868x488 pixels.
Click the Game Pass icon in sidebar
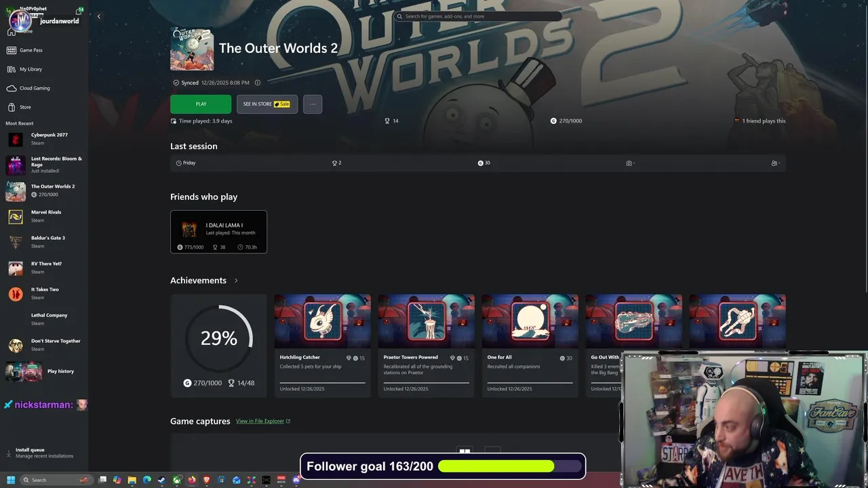tap(12, 50)
